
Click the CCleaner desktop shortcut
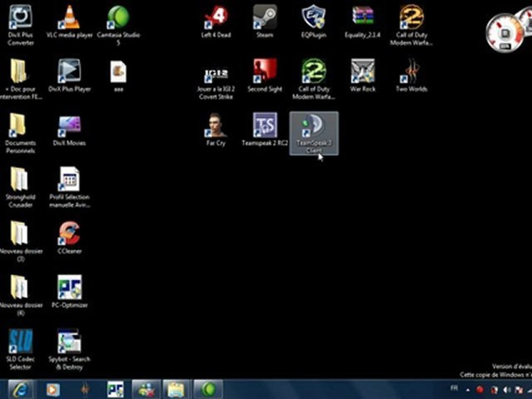click(69, 238)
